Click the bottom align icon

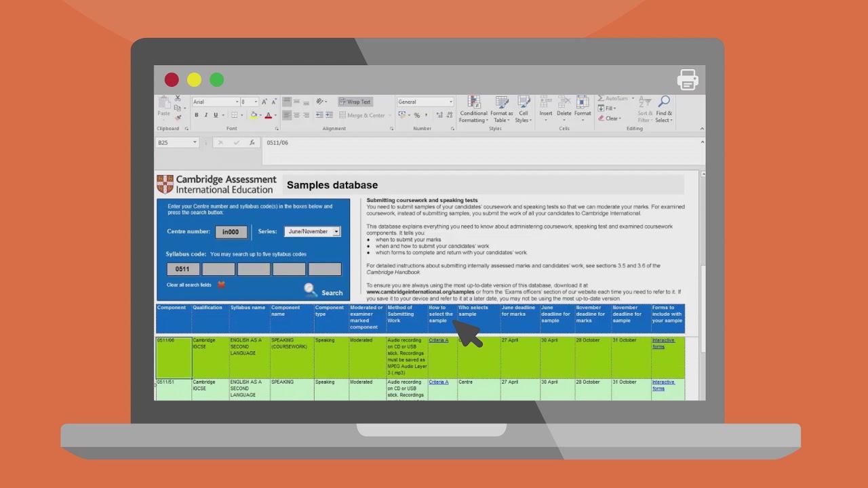point(307,102)
